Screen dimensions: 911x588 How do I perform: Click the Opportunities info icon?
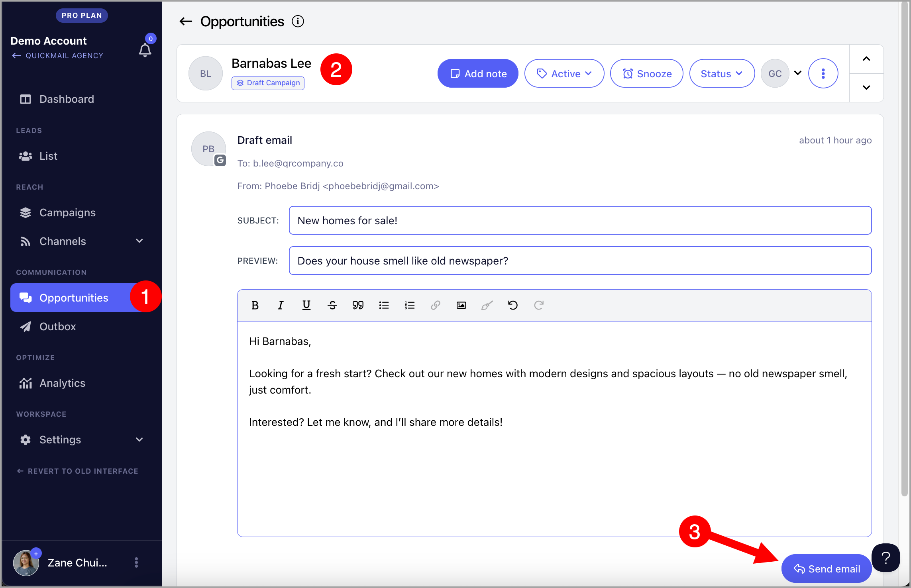click(298, 21)
